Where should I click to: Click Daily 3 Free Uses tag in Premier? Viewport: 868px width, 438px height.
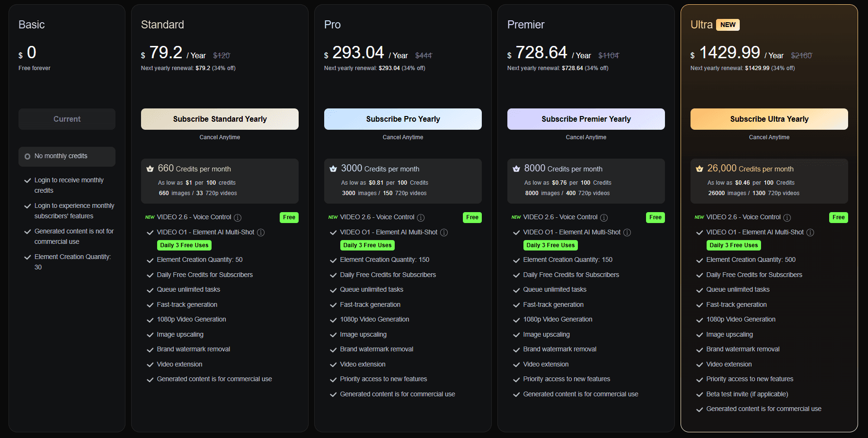coord(550,245)
